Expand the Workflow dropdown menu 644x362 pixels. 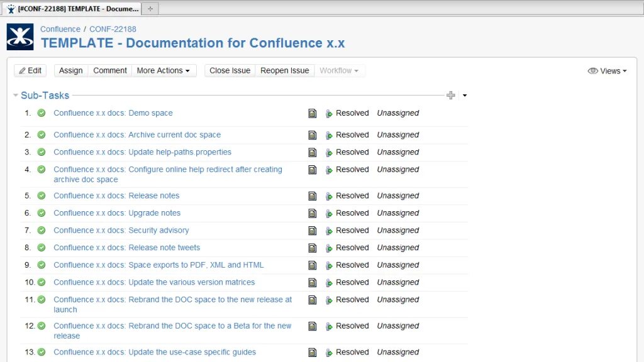pos(339,70)
